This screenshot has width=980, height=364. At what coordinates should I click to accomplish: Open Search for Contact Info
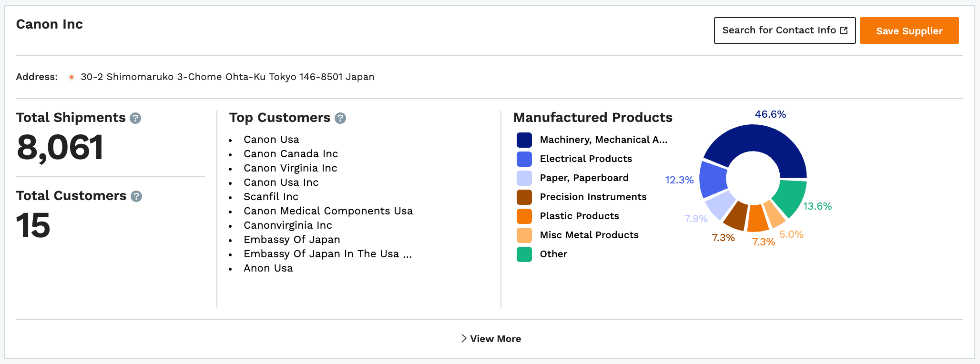[779, 30]
